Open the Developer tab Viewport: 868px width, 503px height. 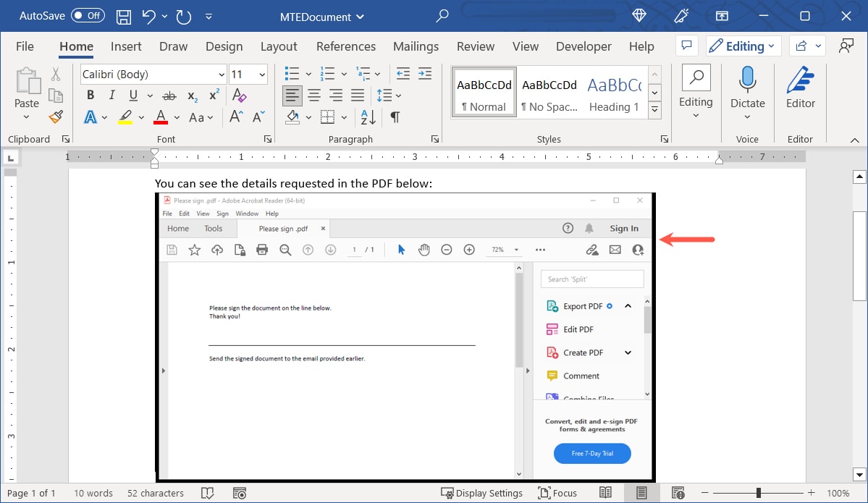[583, 46]
